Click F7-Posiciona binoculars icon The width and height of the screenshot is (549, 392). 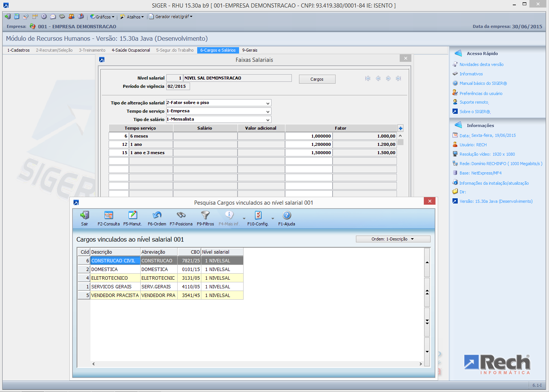tap(181, 216)
